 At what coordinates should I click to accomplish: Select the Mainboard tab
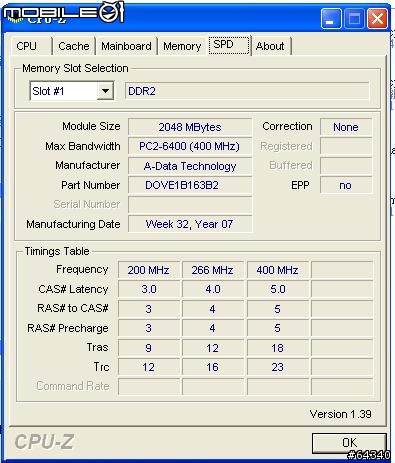tap(126, 46)
